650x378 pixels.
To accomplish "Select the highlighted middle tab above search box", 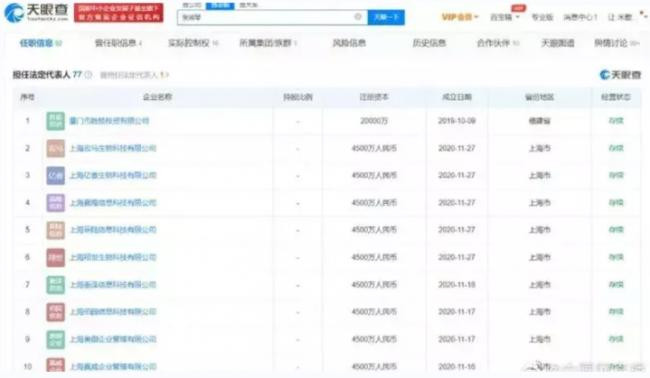I will click(220, 5).
